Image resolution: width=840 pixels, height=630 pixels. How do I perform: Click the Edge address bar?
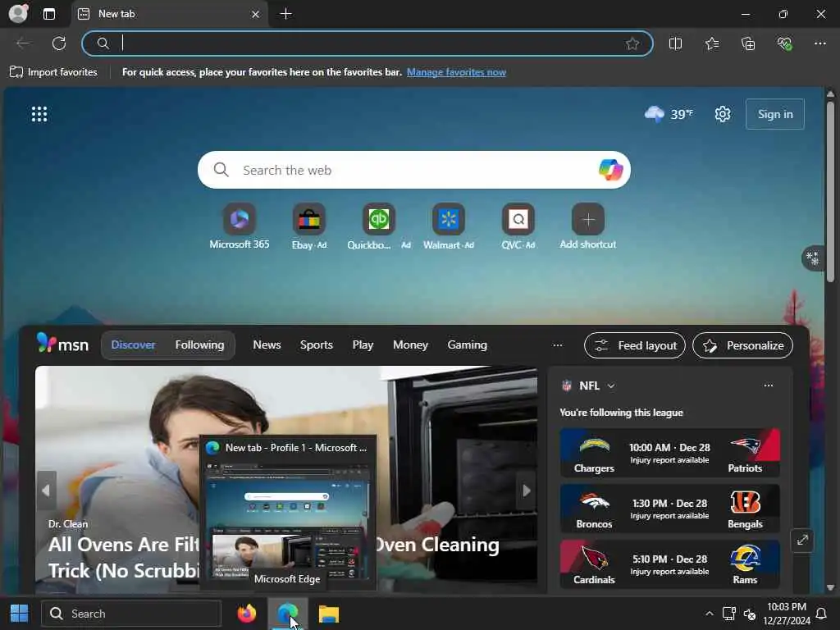(x=367, y=43)
